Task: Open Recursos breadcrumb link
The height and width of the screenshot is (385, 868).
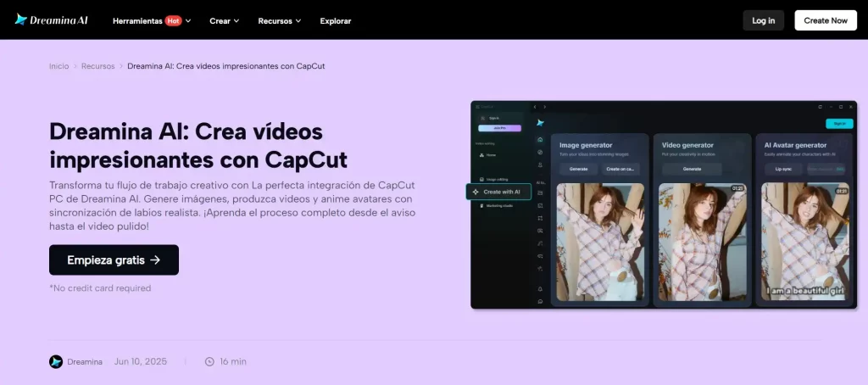Action: [97, 66]
